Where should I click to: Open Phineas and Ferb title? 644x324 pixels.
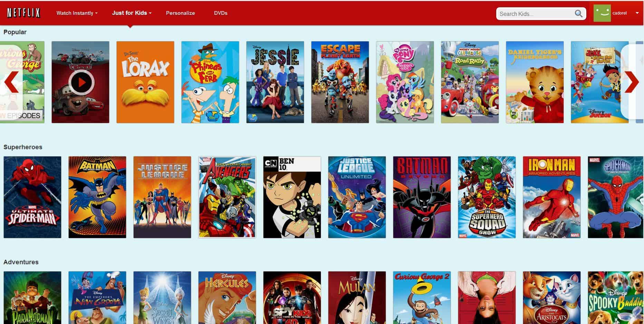point(210,82)
